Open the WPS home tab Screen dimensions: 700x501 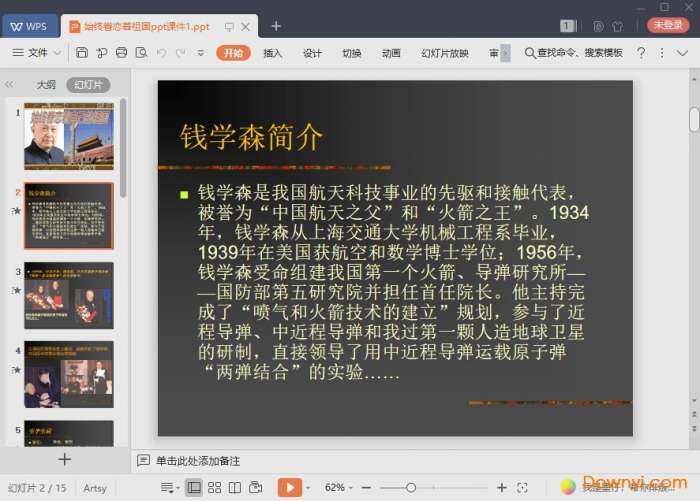coord(29,26)
